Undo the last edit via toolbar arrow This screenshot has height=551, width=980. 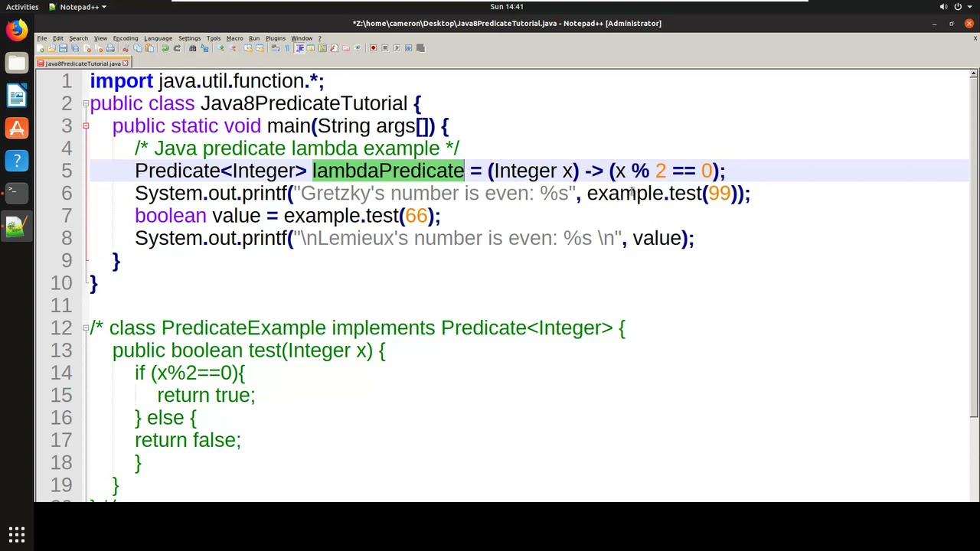pyautogui.click(x=164, y=47)
